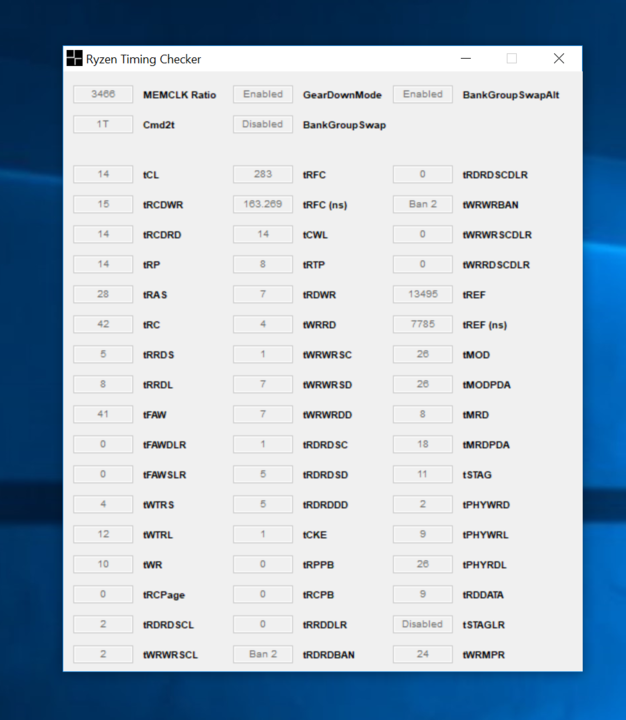The height and width of the screenshot is (720, 626).
Task: Minimize the Ryzen Timing Checker window
Action: [466, 58]
